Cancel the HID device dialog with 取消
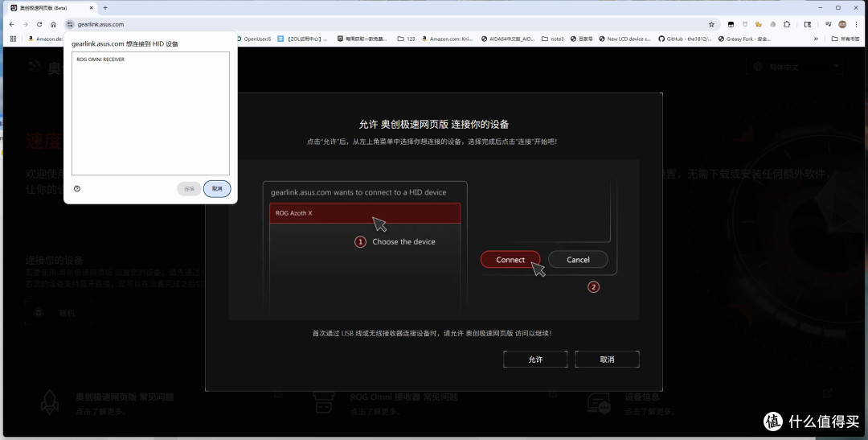868x440 pixels. point(217,189)
